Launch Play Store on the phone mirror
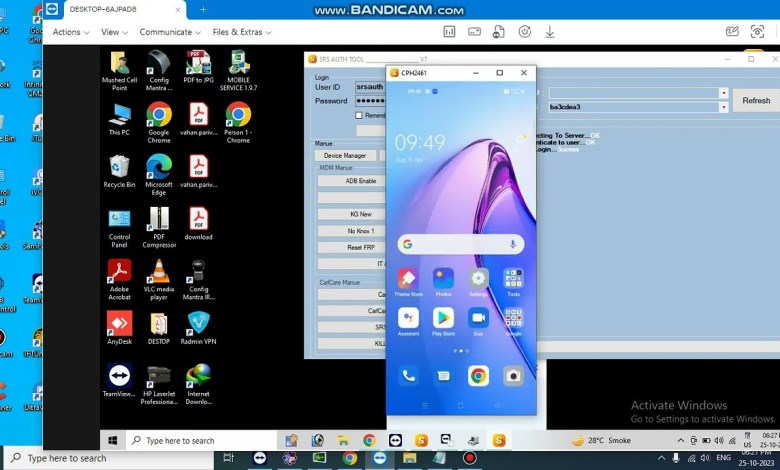This screenshot has width=780, height=470. (443, 318)
